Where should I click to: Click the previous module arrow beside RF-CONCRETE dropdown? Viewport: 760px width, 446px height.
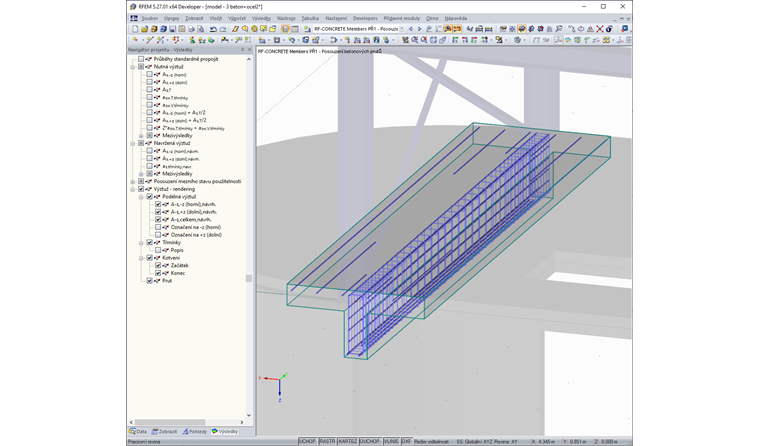[411, 29]
